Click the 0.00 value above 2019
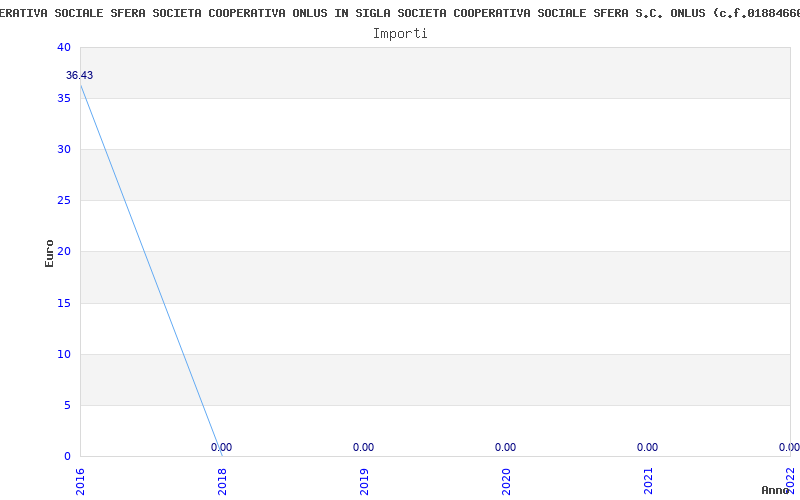The width and height of the screenshot is (800, 500). [363, 447]
